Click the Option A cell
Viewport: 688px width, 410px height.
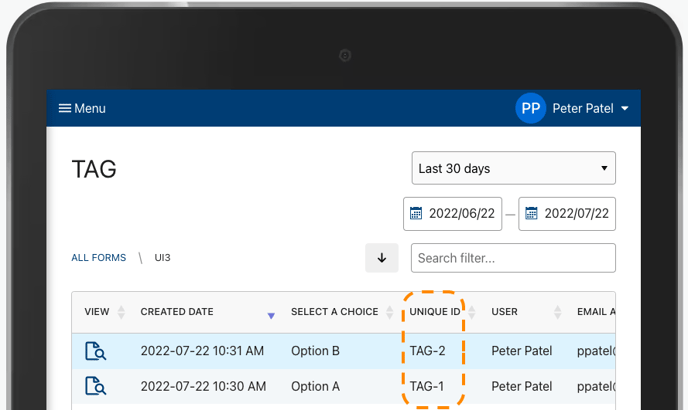pyautogui.click(x=315, y=386)
